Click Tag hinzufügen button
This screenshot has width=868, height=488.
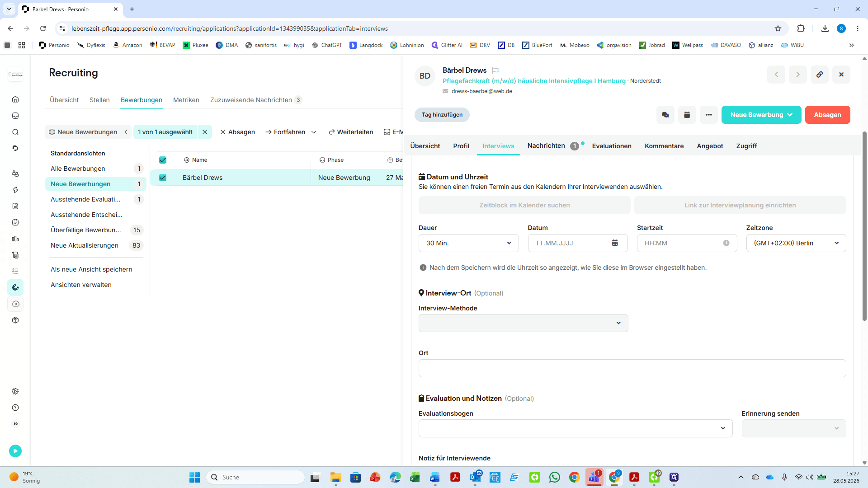[x=442, y=115]
